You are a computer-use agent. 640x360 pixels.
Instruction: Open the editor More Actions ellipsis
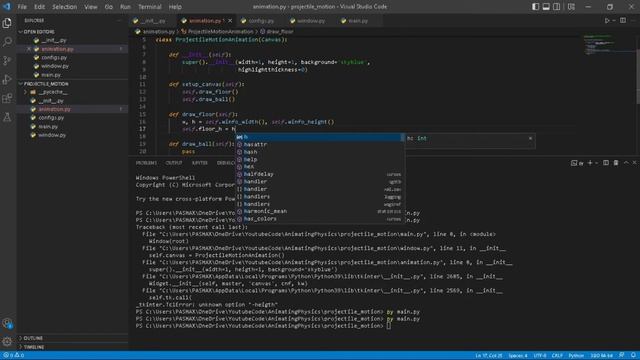tap(633, 20)
